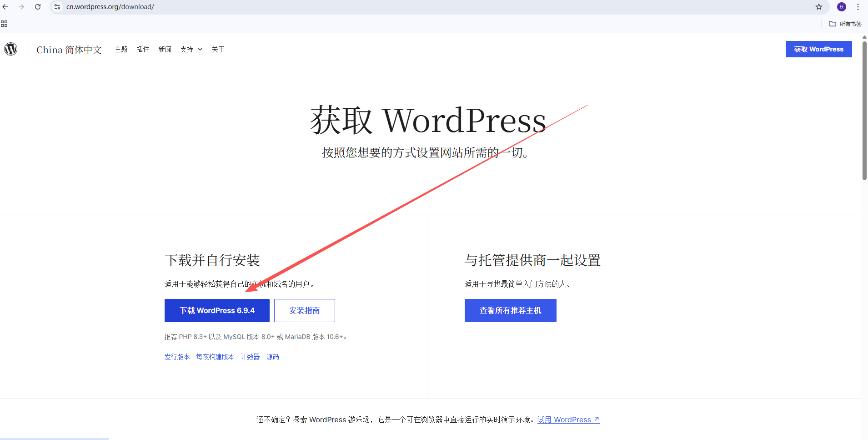Open the 所有书签 bookmarks folder
Image resolution: width=868 pixels, height=440 pixels.
click(x=845, y=24)
